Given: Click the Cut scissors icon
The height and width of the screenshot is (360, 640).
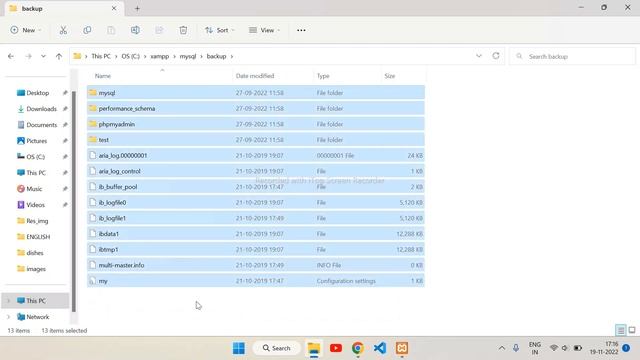Looking at the screenshot, I should (x=63, y=30).
